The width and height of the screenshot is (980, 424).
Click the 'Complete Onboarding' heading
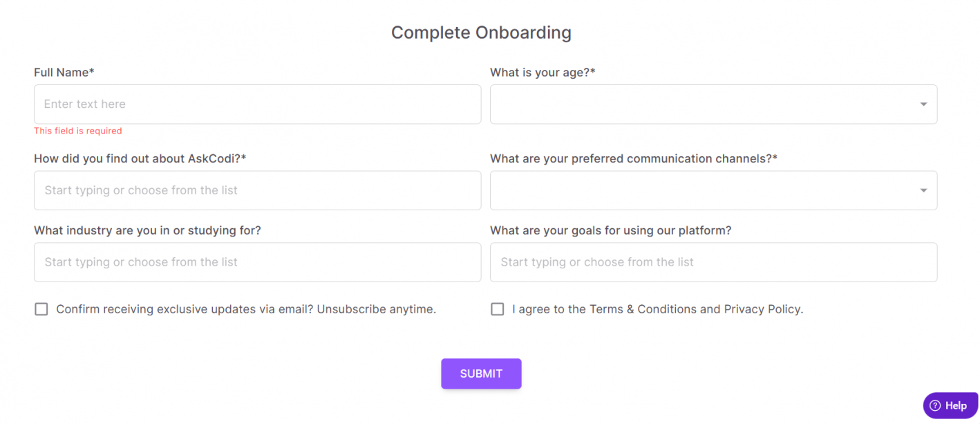click(x=481, y=33)
